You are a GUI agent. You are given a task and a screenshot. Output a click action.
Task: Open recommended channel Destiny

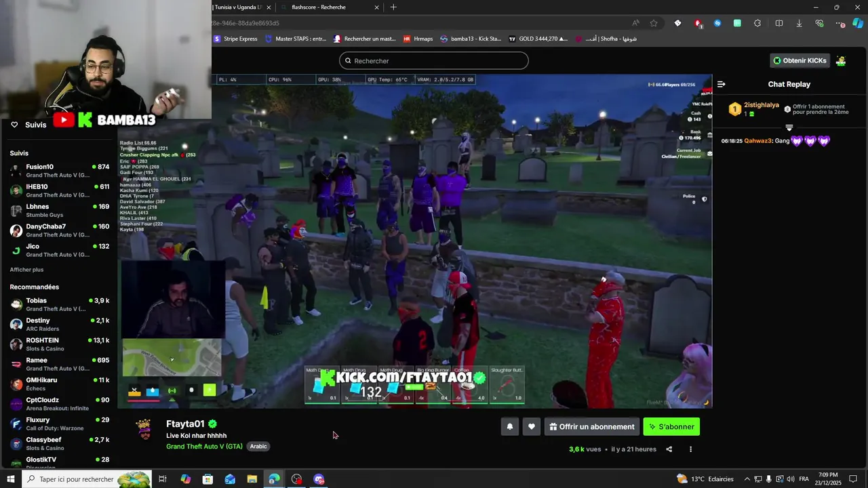coord(60,324)
